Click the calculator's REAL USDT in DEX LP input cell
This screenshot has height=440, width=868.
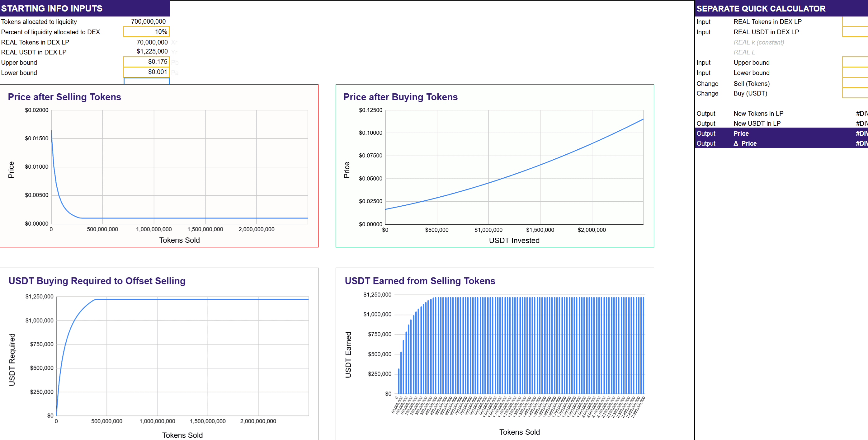[x=855, y=32]
